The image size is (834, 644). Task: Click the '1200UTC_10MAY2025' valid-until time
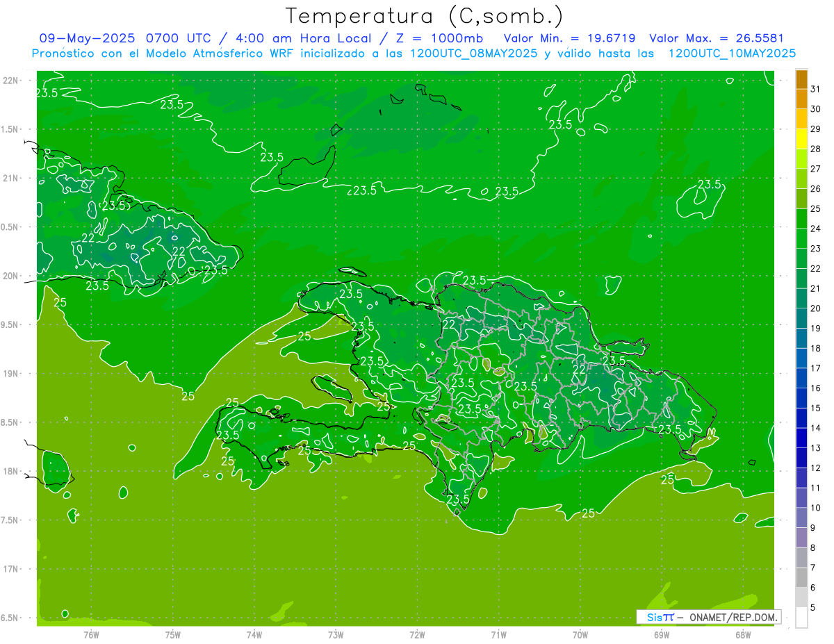coord(732,53)
